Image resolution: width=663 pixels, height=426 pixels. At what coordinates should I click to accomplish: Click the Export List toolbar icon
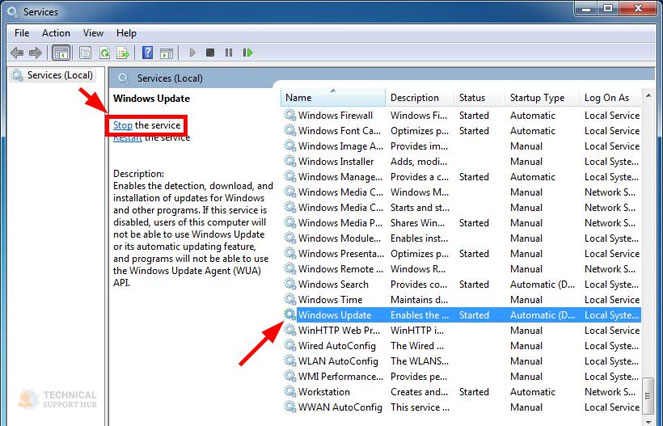[123, 53]
